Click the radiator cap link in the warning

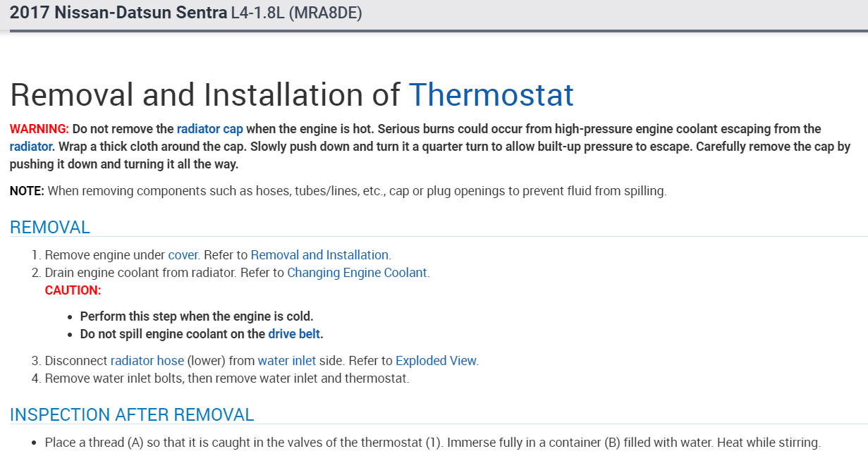[209, 129]
